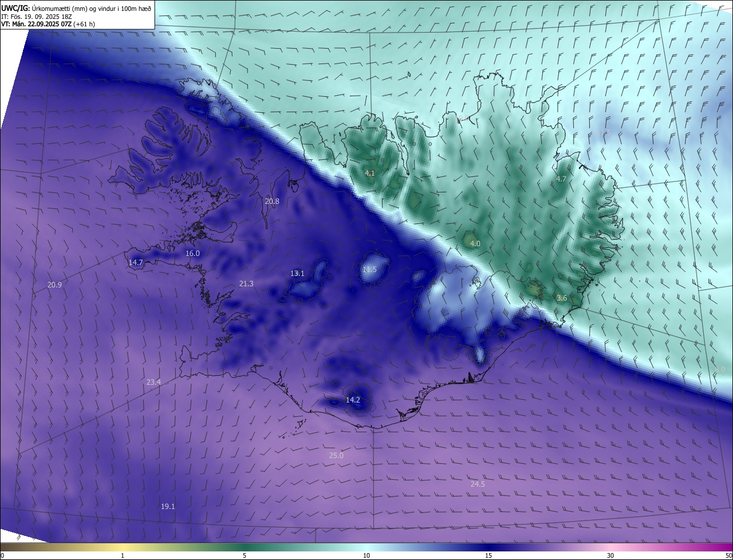Screen dimensions: 733x560
Task: Click the map value 20.9
Action: [54, 285]
